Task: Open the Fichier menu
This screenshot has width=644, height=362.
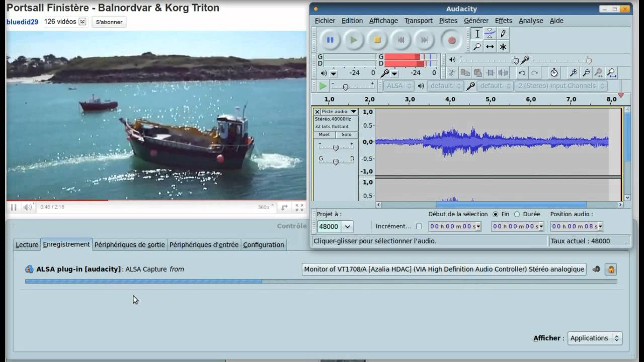Action: 325,21
